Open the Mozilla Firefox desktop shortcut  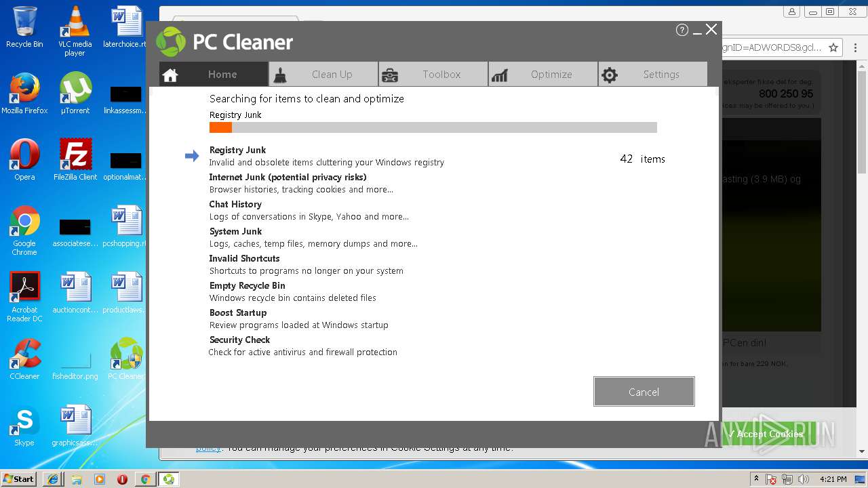[24, 94]
